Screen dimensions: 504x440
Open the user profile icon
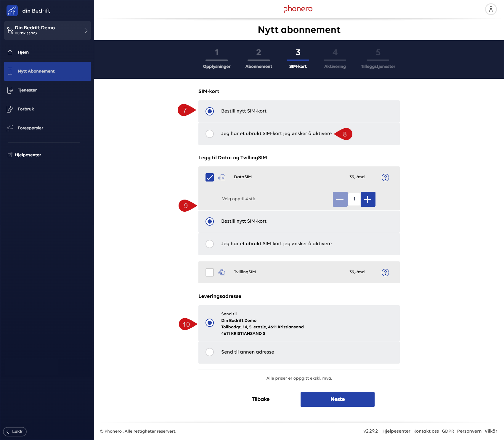point(491,9)
